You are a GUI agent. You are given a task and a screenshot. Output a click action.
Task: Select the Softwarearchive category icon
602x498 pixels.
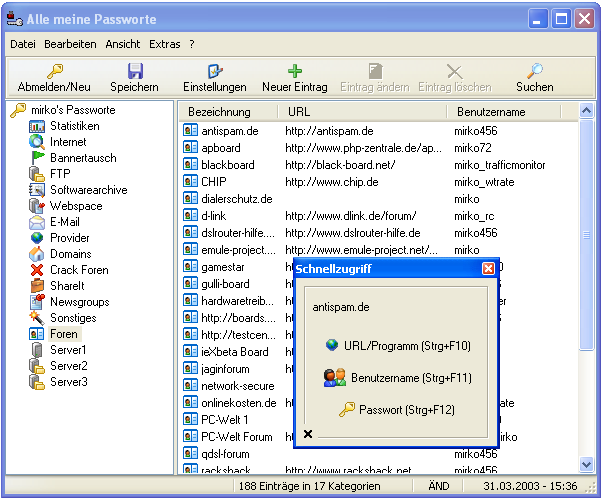coord(37,190)
